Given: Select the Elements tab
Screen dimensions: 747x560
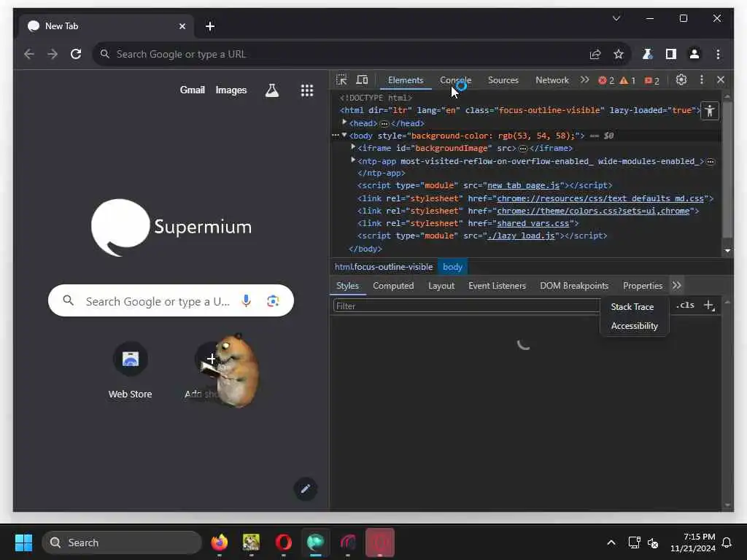Looking at the screenshot, I should pos(406,80).
